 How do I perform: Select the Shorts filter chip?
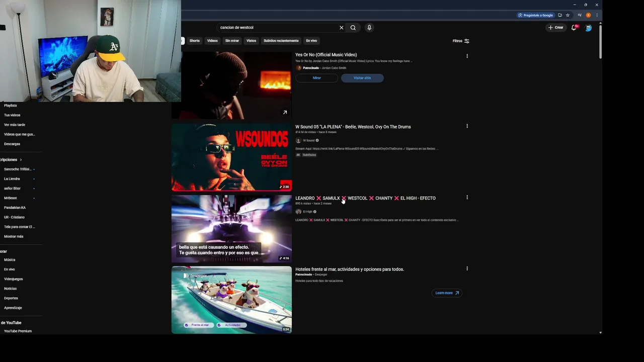tap(195, 41)
